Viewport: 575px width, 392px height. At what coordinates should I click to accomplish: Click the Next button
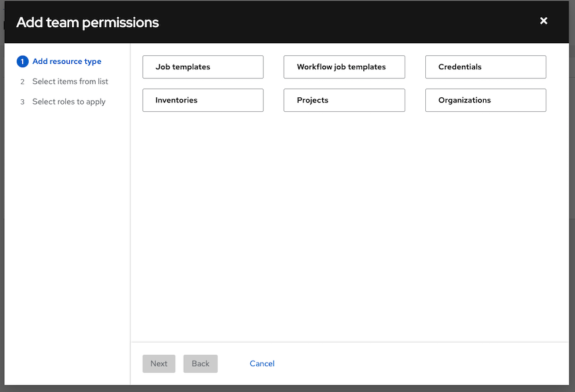[158, 363]
